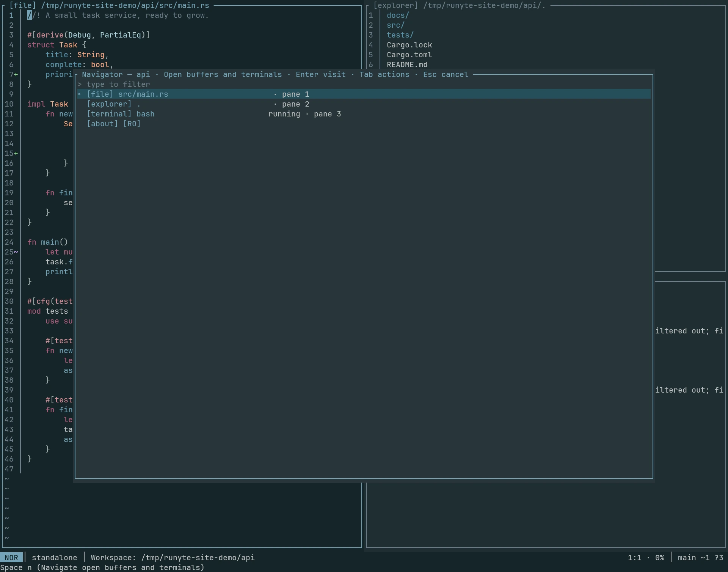728x572 pixels.
Task: Click the NOR mode indicator in status bar
Action: [x=11, y=558]
